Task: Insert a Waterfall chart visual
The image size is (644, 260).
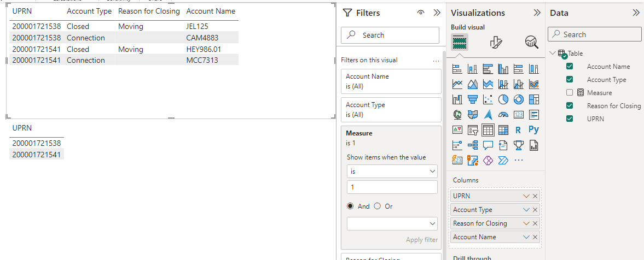Action: [457, 99]
